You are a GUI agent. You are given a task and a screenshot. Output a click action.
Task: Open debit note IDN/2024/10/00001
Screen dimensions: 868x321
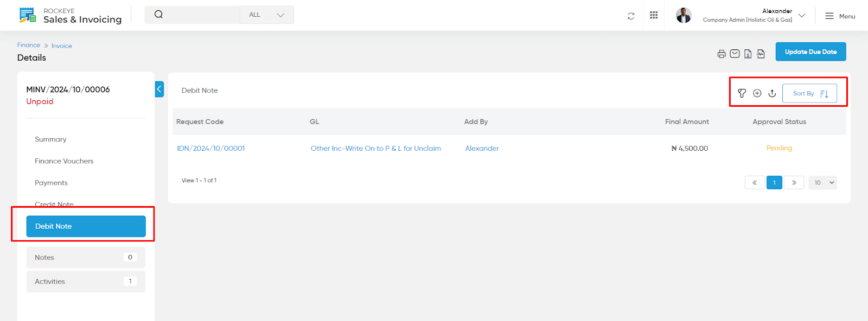[x=211, y=148]
